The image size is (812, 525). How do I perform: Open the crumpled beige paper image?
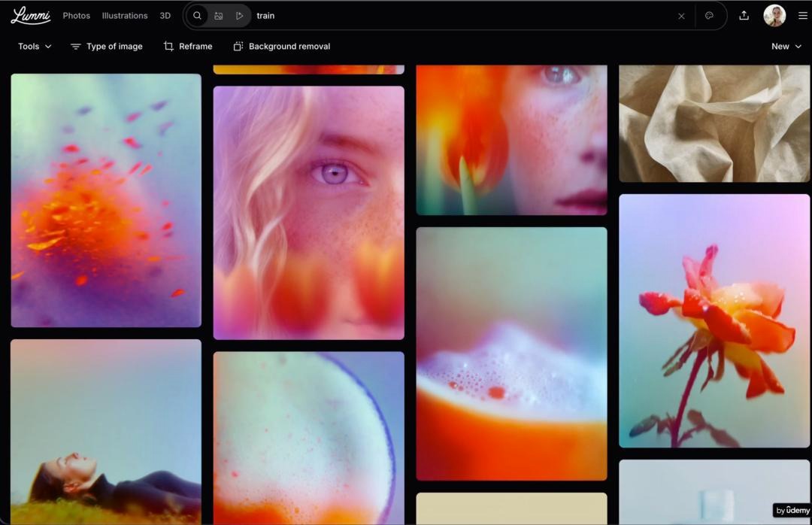coord(714,123)
